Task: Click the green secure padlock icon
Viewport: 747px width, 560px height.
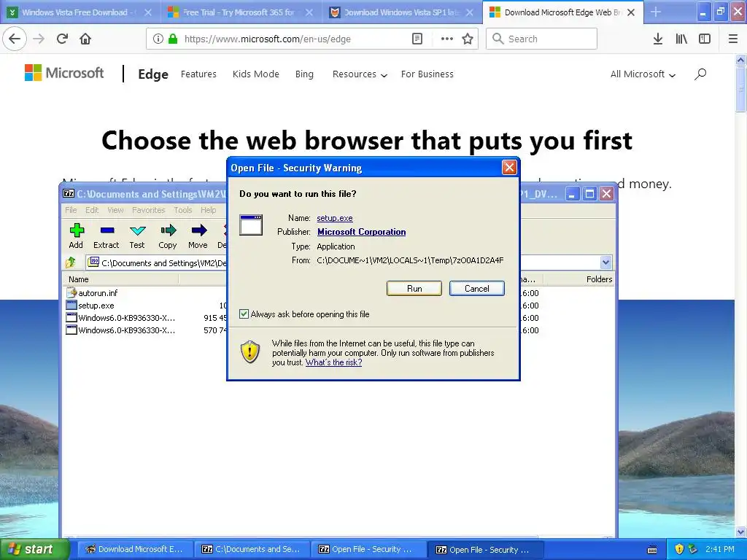Action: [x=174, y=39]
